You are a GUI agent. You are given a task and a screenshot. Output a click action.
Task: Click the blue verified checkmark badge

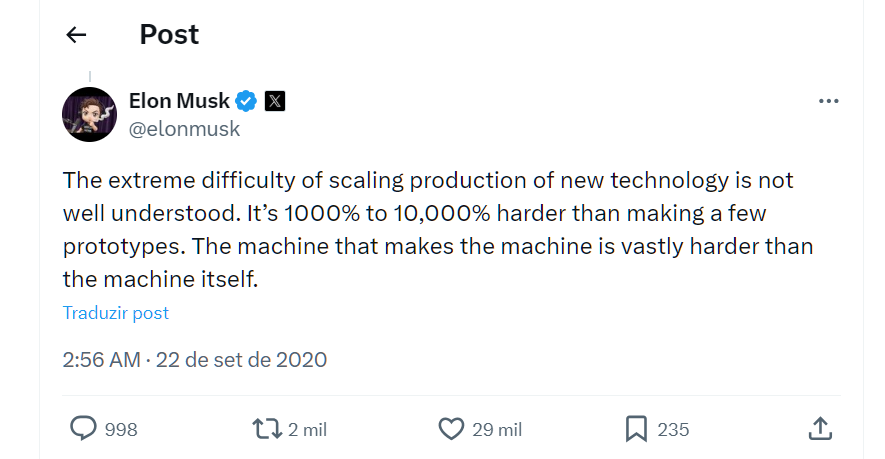tap(246, 101)
